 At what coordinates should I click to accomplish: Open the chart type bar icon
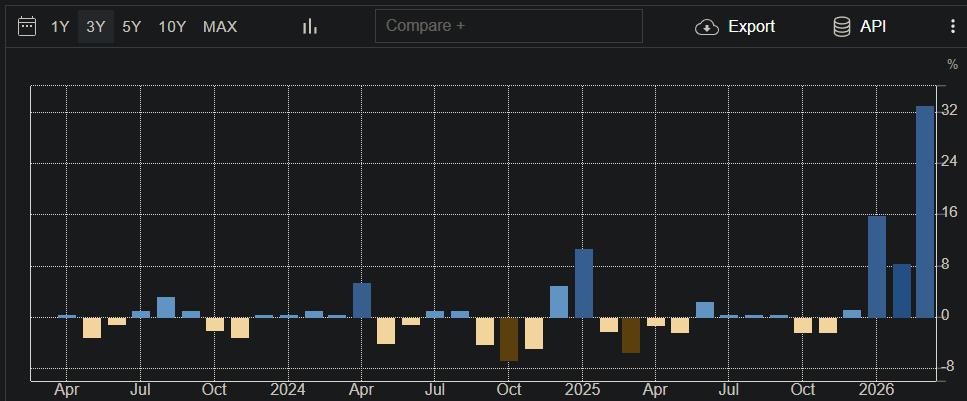310,27
